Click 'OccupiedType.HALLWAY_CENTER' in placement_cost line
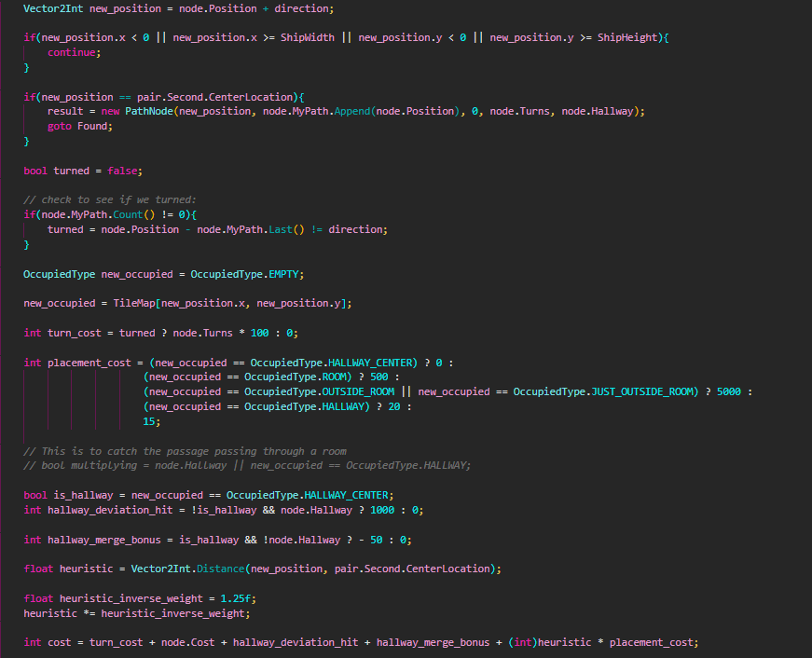The width and height of the screenshot is (812, 658). point(332,363)
